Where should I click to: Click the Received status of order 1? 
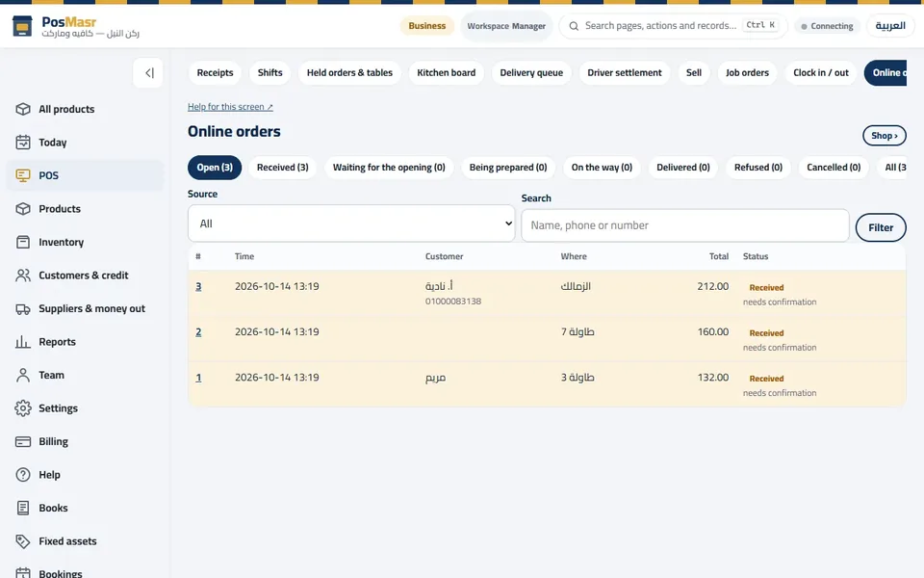coord(766,379)
